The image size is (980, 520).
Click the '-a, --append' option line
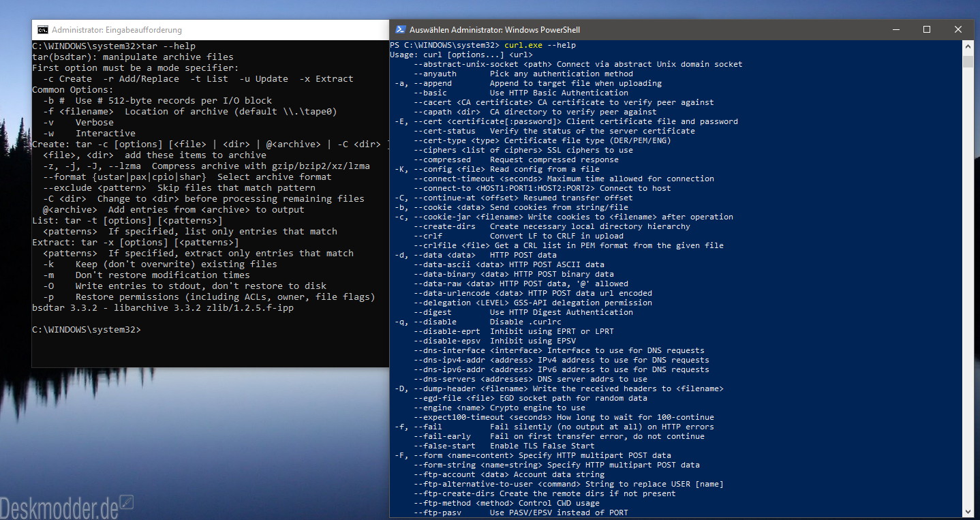coord(528,83)
